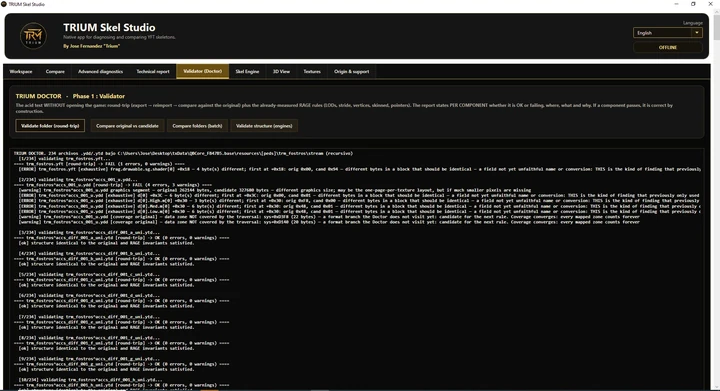Open the Compare tab
This screenshot has height=391, width=720.
[55, 72]
